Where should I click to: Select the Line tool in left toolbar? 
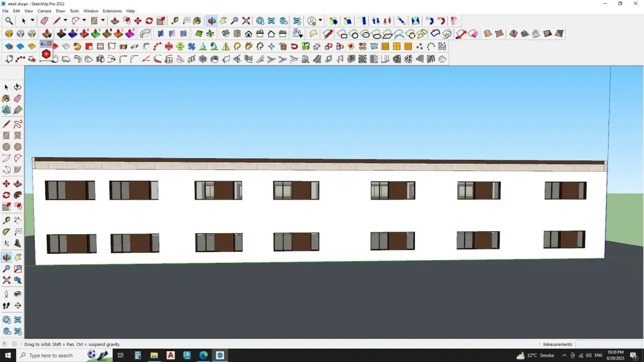point(6,123)
